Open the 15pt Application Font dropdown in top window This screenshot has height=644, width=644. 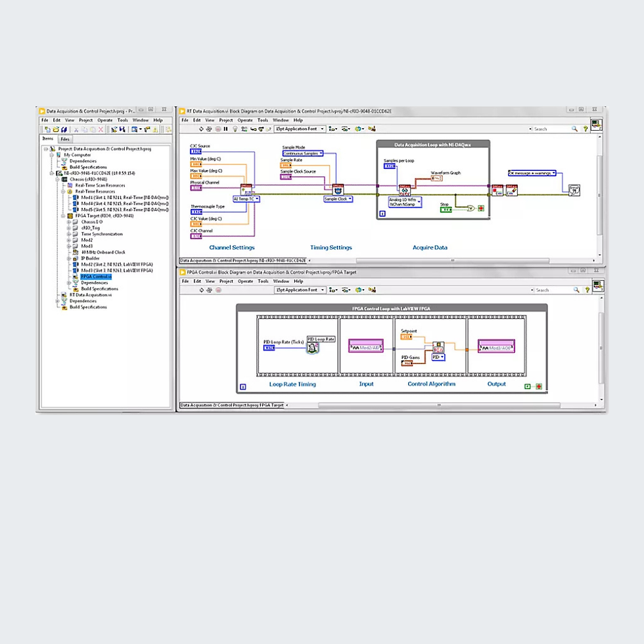pyautogui.click(x=300, y=129)
